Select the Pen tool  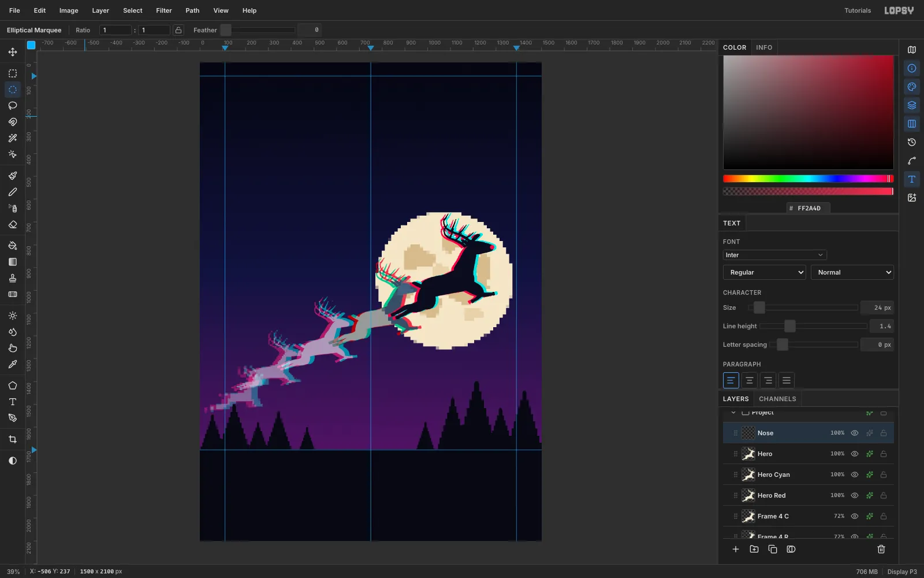click(x=13, y=418)
